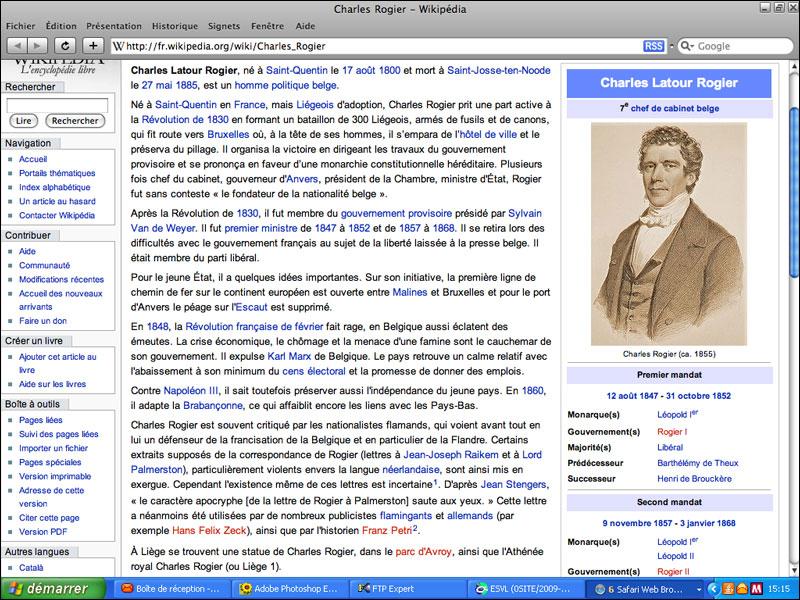
Task: Follow the Napoléon III link
Action: [x=190, y=391]
